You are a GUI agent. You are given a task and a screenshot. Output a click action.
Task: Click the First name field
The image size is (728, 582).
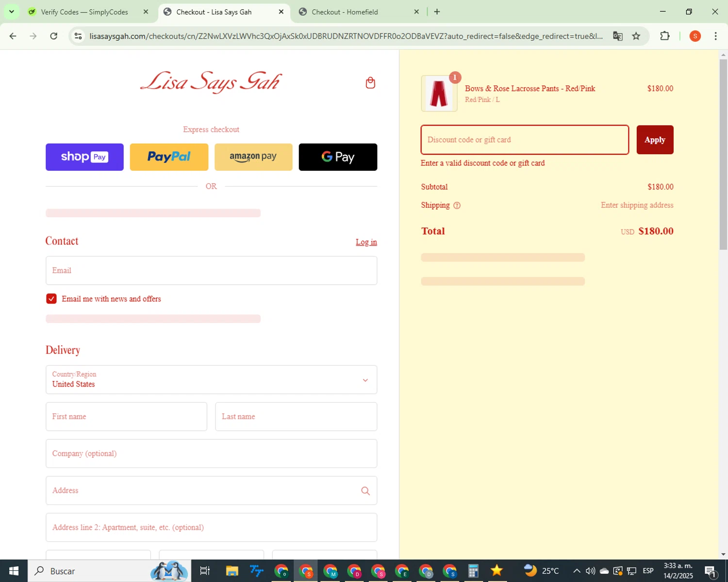126,417
